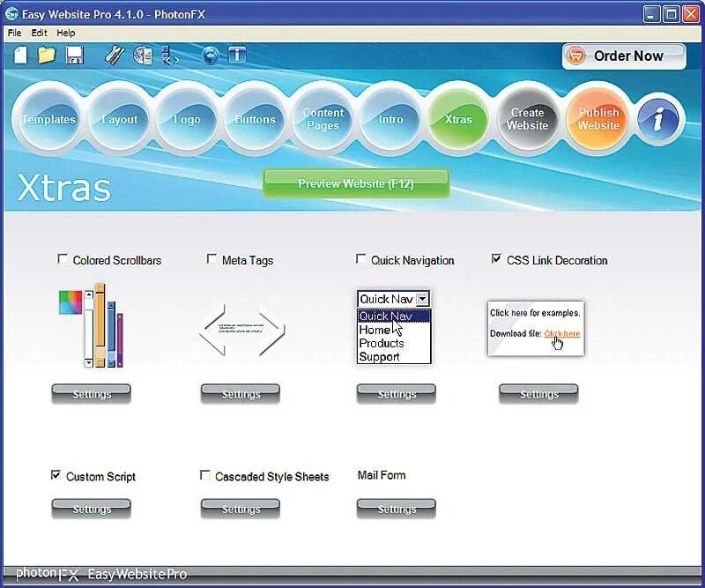This screenshot has width=705, height=588.
Task: Click the blue 'here' examples link
Action: point(519,313)
